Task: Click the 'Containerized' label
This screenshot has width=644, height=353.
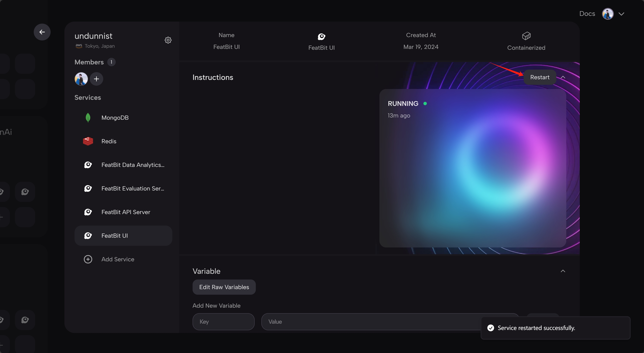Action: tap(526, 48)
